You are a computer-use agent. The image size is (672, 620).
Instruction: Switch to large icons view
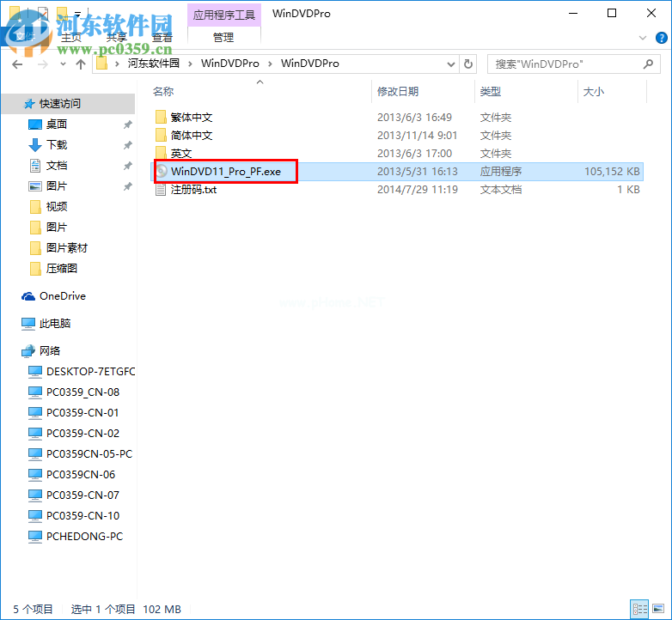pos(658,609)
